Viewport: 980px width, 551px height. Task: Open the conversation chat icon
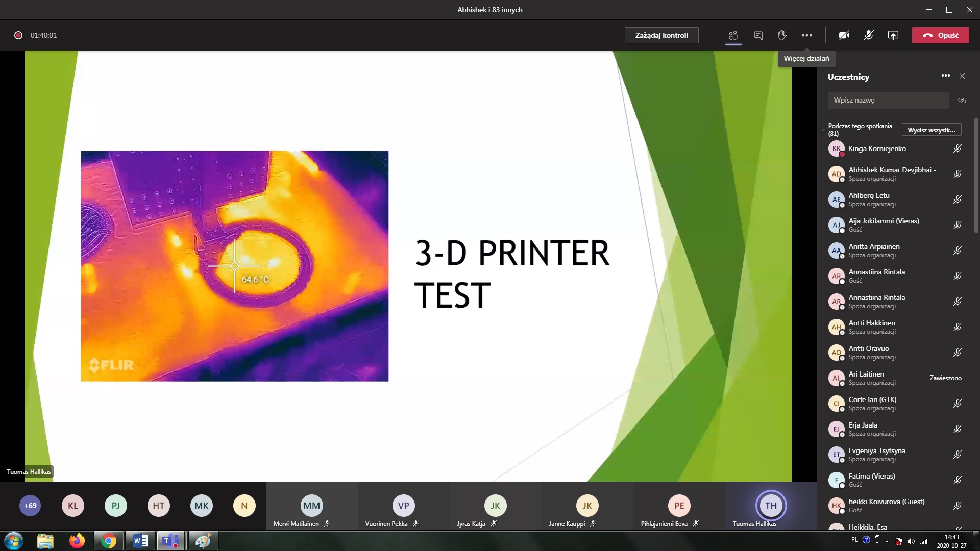pyautogui.click(x=758, y=35)
